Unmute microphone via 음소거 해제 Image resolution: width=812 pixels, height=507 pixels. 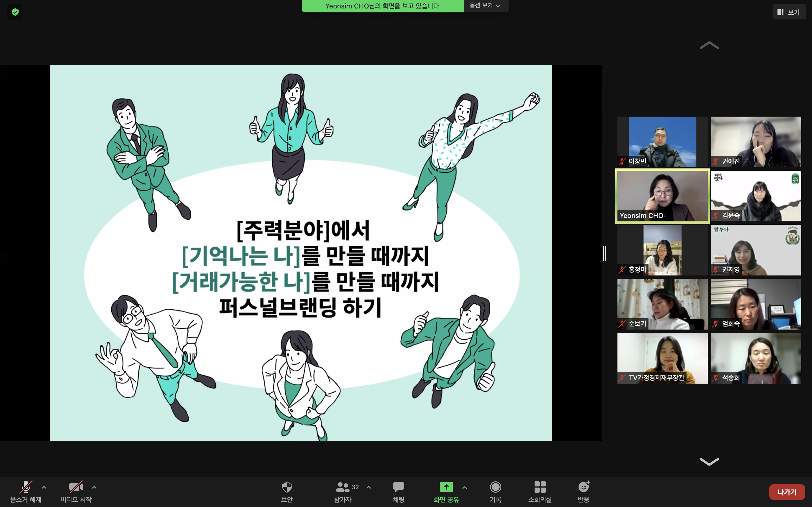(x=26, y=487)
